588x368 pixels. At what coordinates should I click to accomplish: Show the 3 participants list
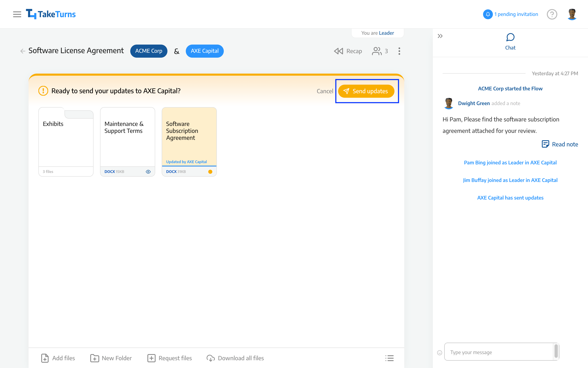pyautogui.click(x=380, y=51)
